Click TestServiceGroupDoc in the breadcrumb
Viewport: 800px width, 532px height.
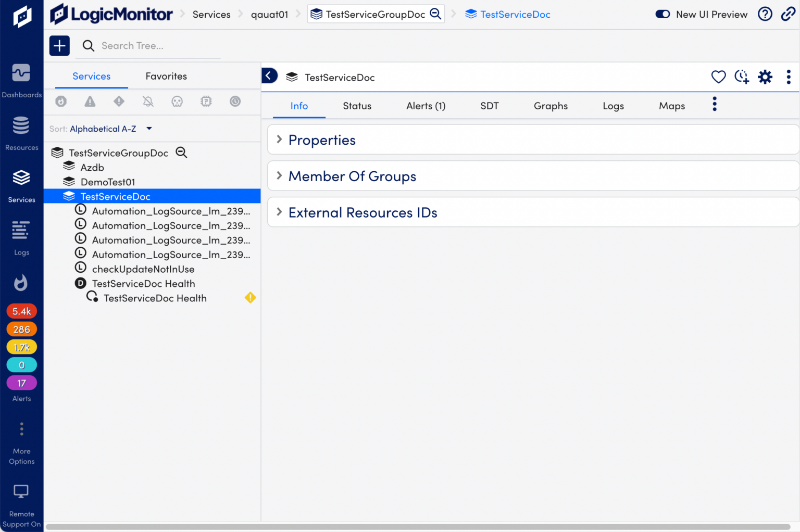pyautogui.click(x=371, y=14)
